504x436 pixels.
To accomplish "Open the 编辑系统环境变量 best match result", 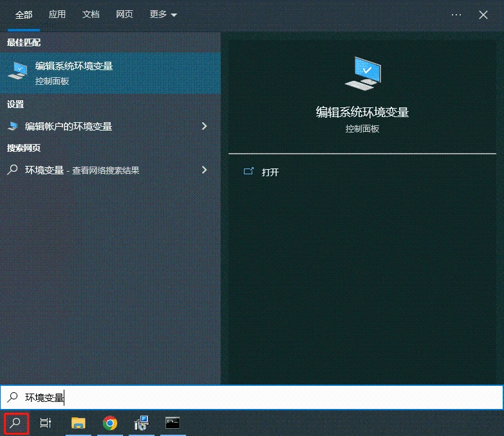I will [110, 73].
